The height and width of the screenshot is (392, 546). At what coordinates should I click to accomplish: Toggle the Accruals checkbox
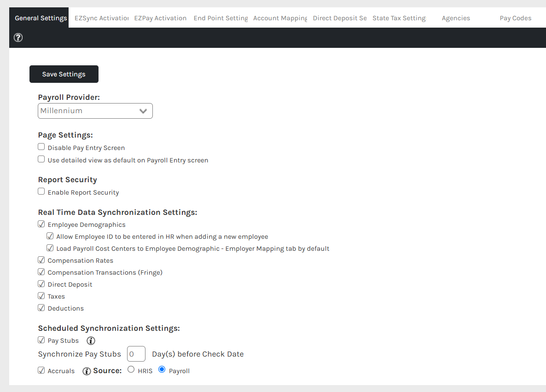[41, 370]
